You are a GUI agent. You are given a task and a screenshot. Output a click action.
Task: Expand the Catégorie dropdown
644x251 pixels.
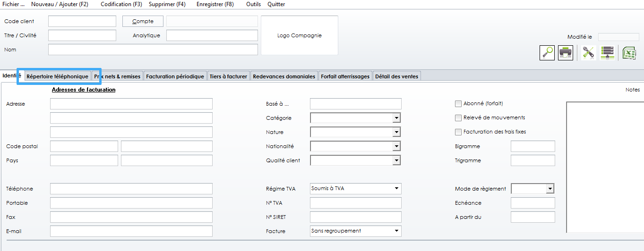pyautogui.click(x=396, y=118)
